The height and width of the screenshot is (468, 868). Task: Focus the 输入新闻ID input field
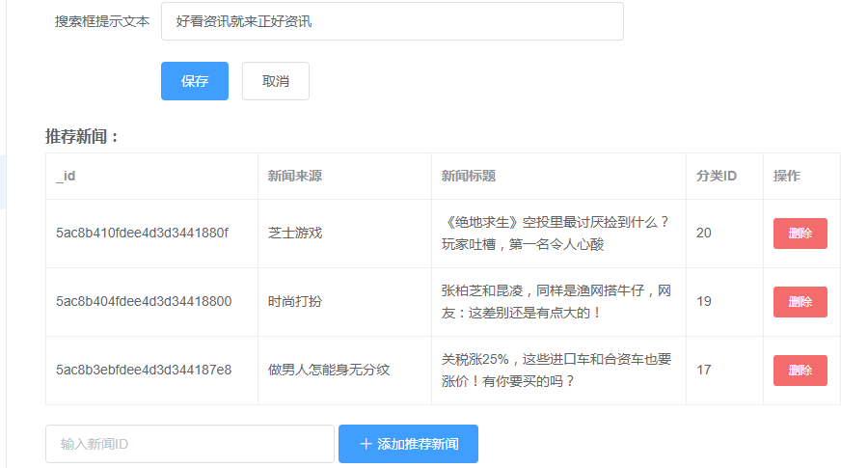190,444
